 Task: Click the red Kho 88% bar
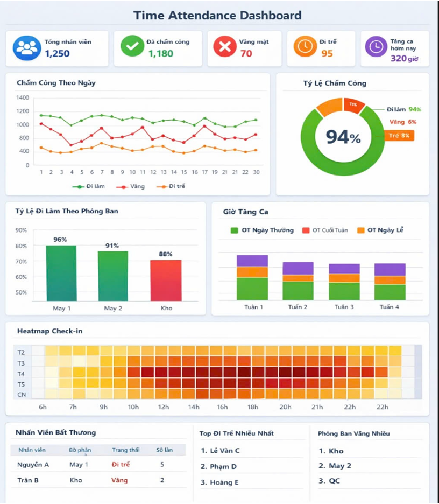pyautogui.click(x=166, y=281)
